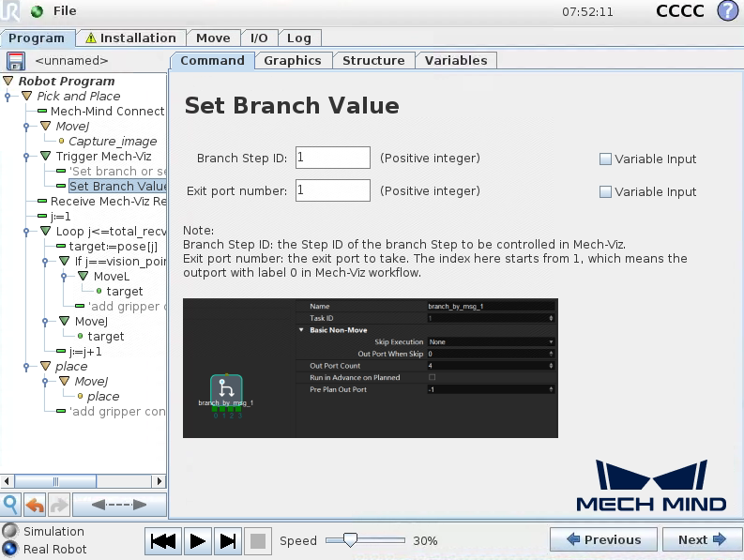The height and width of the screenshot is (560, 744).
Task: Click the Speed slider handle
Action: click(350, 540)
